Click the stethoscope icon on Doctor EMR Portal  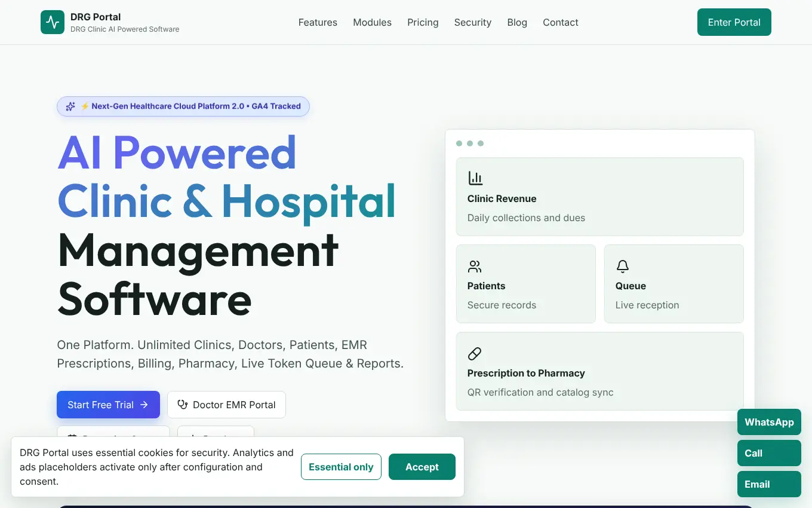(183, 405)
